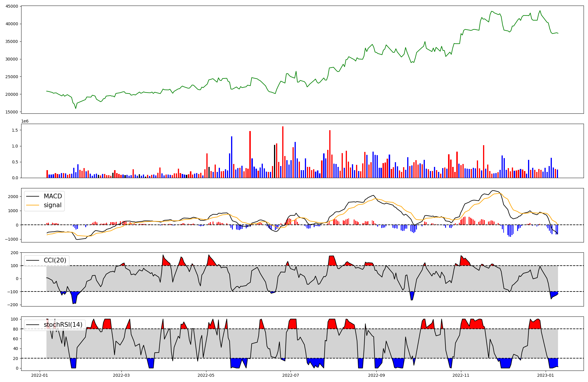Image resolution: width=588 pixels, height=382 pixels.
Task: Click the MACD legend label
Action: (53, 196)
